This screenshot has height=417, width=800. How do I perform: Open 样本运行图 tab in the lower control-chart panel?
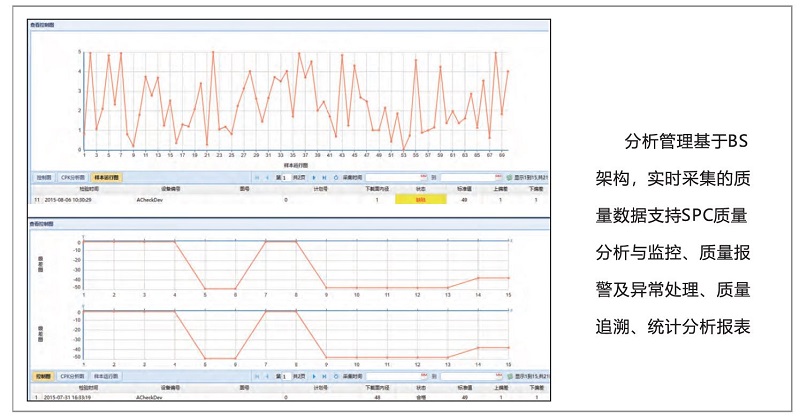pyautogui.click(x=107, y=376)
